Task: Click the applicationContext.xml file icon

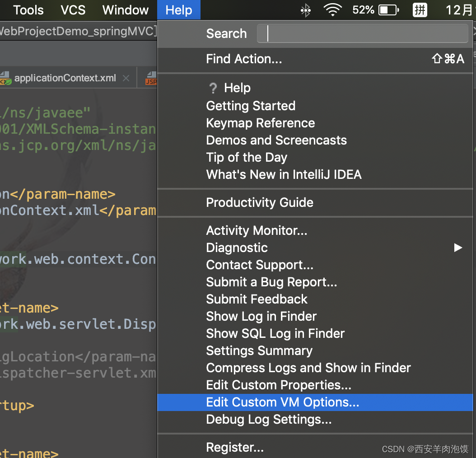Action: 5,78
